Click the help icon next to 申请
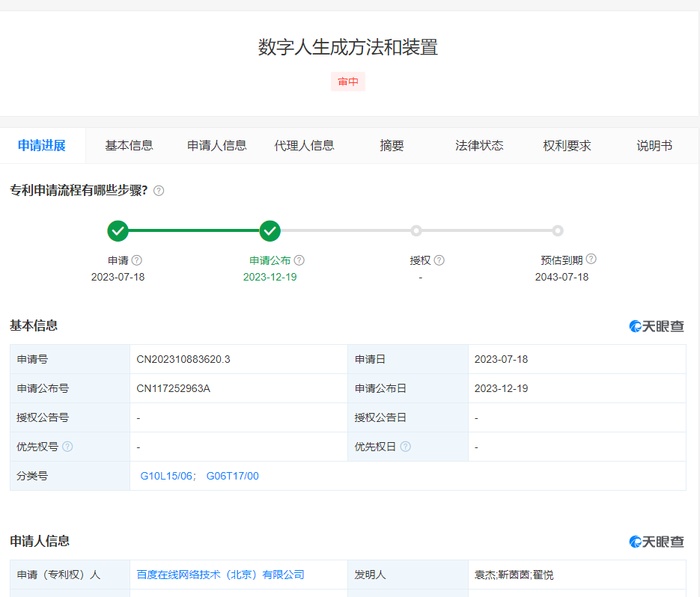The image size is (700, 597). 137,260
